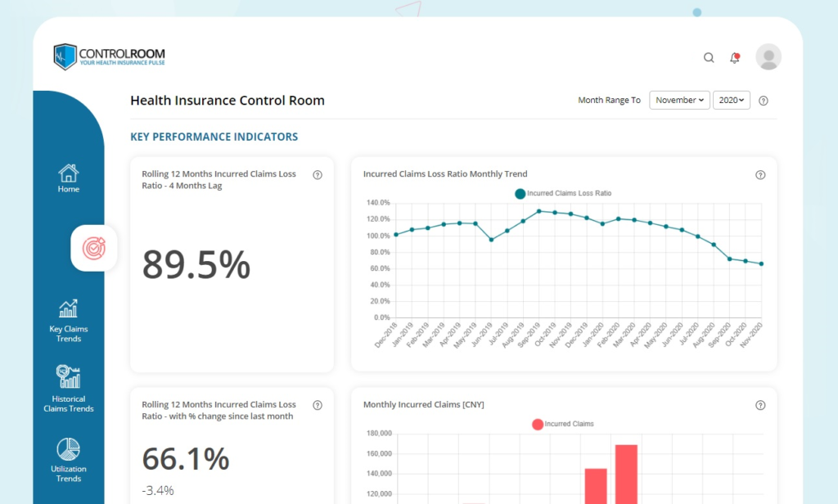Click the Jun-2019 dip data point
Viewport: 838px width, 504px height.
[x=491, y=240]
